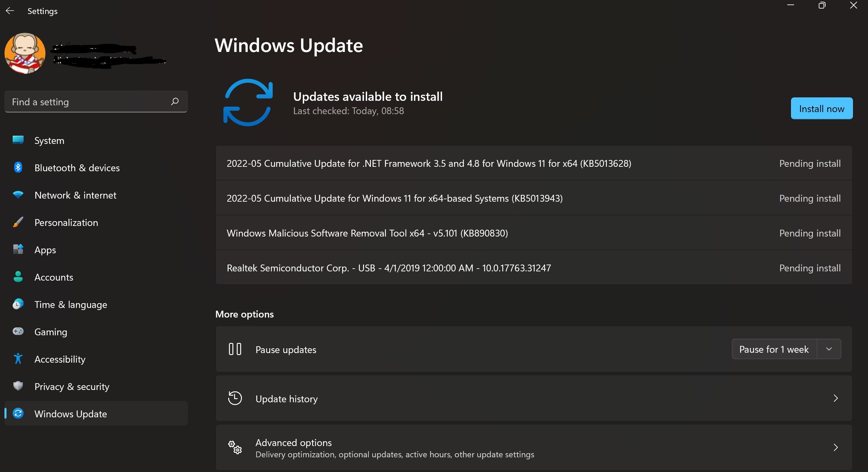Select Accounts in the sidebar
Image resolution: width=868 pixels, height=472 pixels.
[x=54, y=277]
